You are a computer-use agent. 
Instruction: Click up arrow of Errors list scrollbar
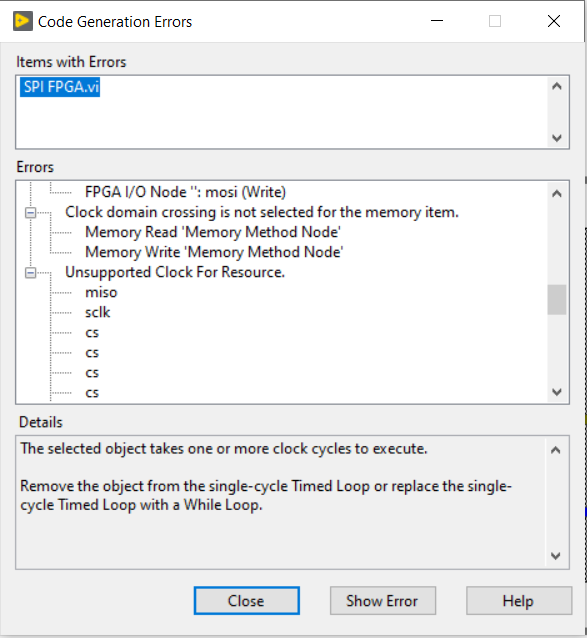click(x=557, y=194)
